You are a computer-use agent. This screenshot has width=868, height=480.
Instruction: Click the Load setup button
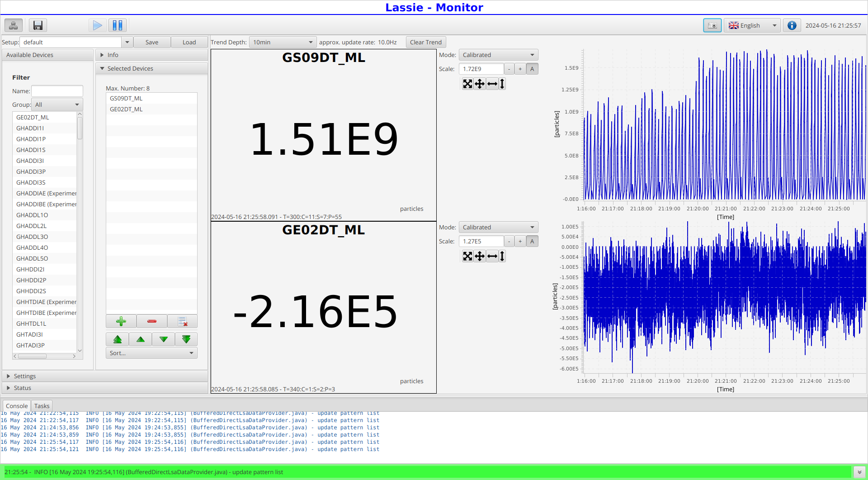click(x=189, y=42)
